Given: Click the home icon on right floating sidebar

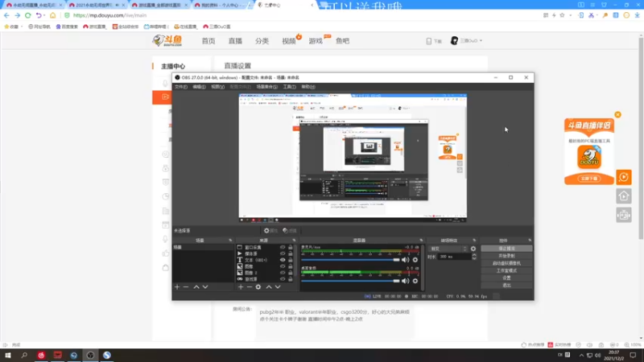Looking at the screenshot, I should pos(623,196).
